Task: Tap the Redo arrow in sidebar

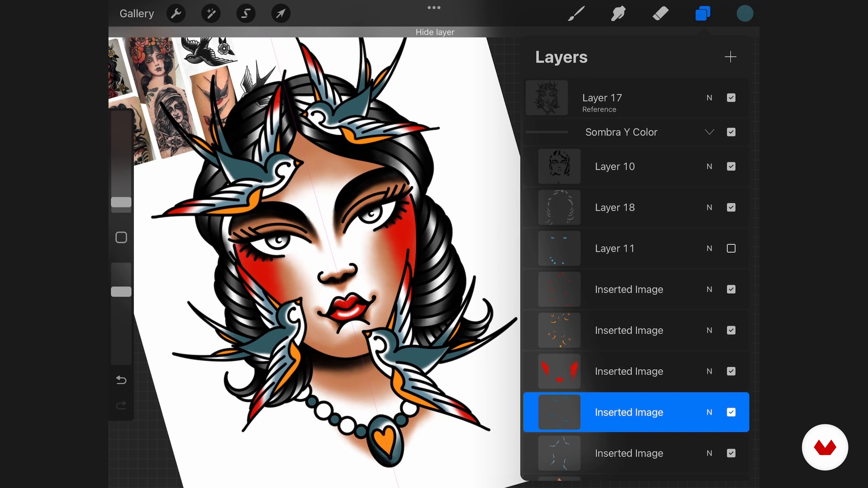Action: tap(121, 405)
